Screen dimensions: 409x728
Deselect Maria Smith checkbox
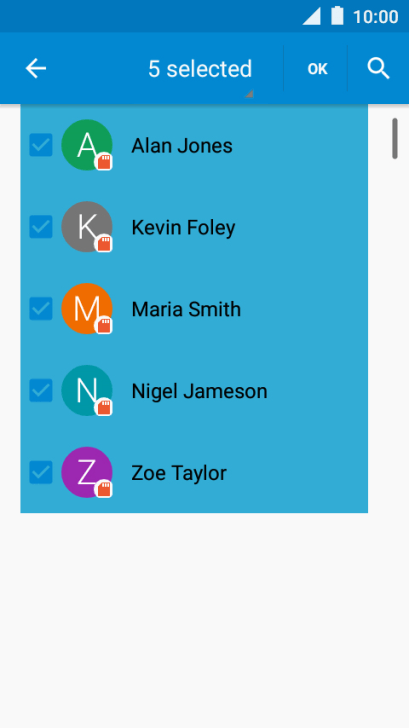[x=41, y=308]
